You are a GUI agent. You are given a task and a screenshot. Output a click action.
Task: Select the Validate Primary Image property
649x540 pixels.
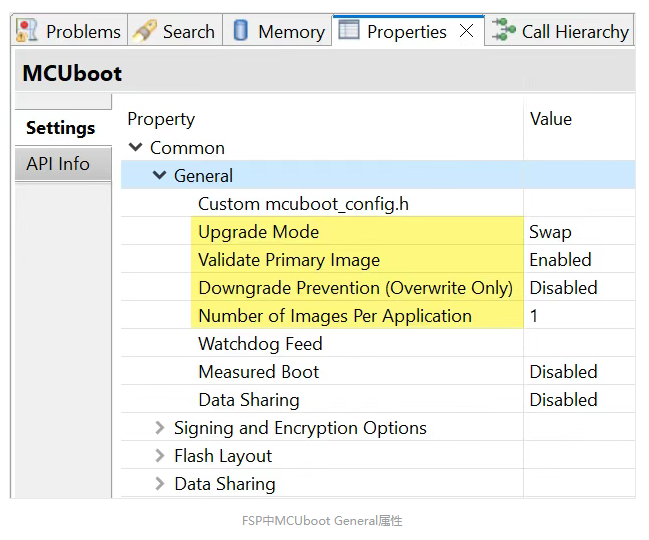point(289,260)
